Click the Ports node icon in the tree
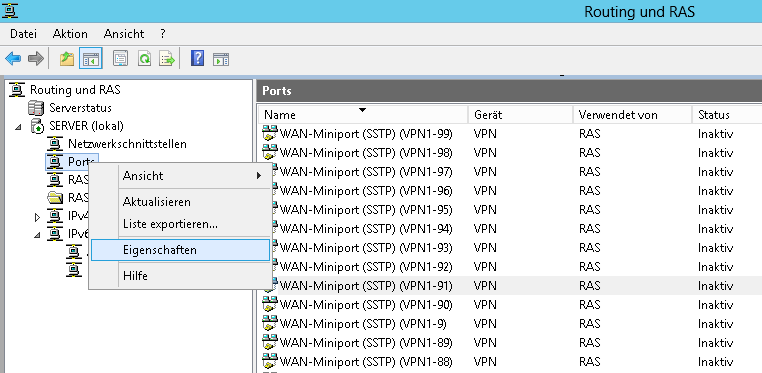Image resolution: width=762 pixels, height=373 pixels. tap(55, 162)
